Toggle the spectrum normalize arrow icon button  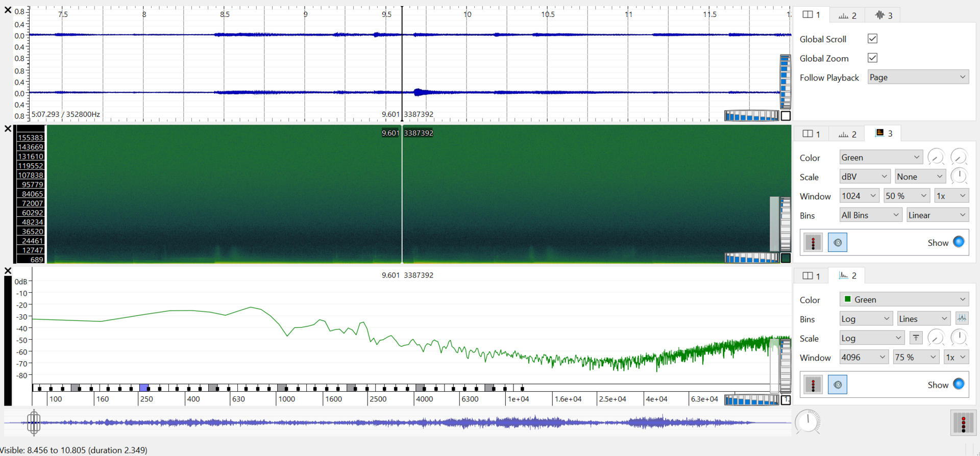coord(916,338)
